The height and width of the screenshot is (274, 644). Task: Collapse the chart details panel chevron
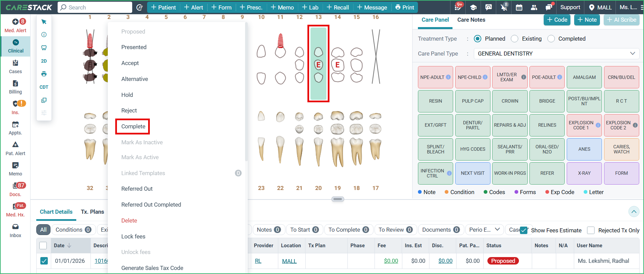(x=633, y=212)
